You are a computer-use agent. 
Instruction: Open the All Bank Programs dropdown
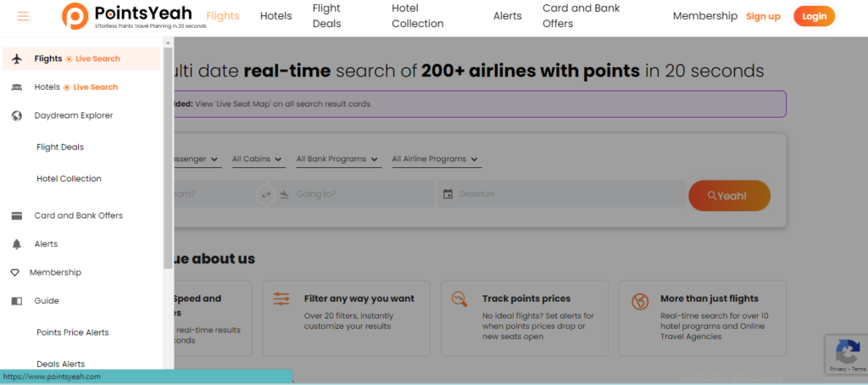(337, 159)
